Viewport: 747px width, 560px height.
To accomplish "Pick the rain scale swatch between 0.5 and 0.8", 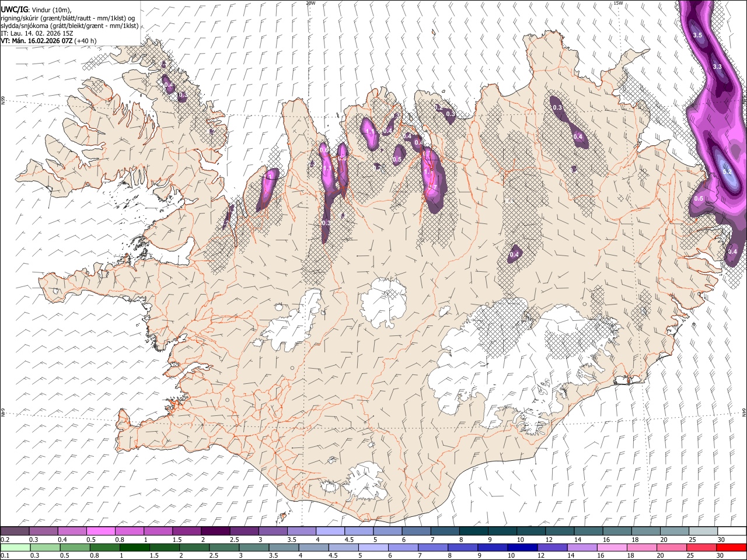I will tap(75, 547).
